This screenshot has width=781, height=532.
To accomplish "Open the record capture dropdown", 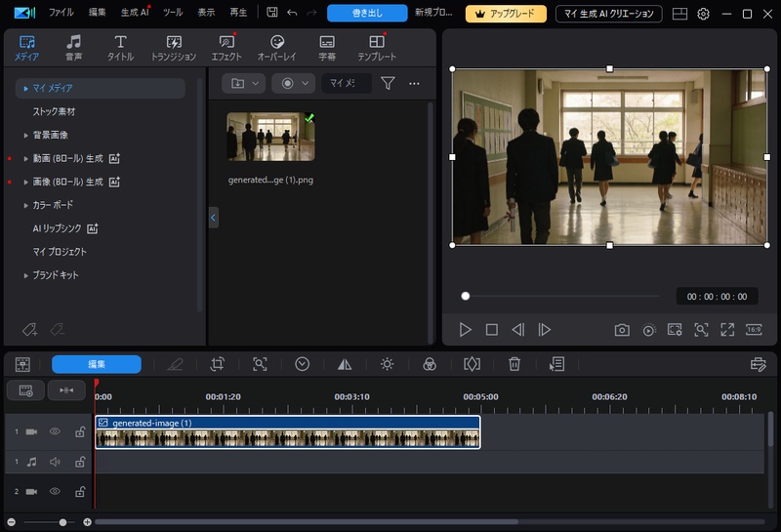I will (x=294, y=83).
